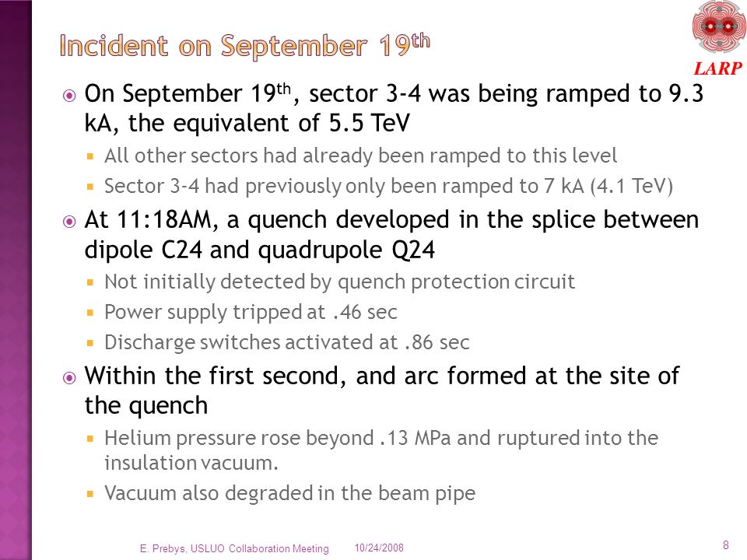
Task: Click square bullet before 'All other sectors'
Action: tap(90, 156)
